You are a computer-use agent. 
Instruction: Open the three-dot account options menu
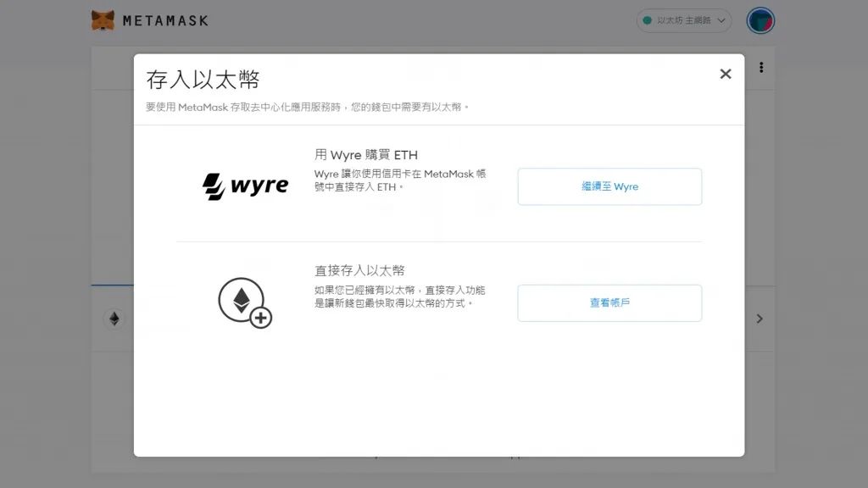(x=761, y=68)
